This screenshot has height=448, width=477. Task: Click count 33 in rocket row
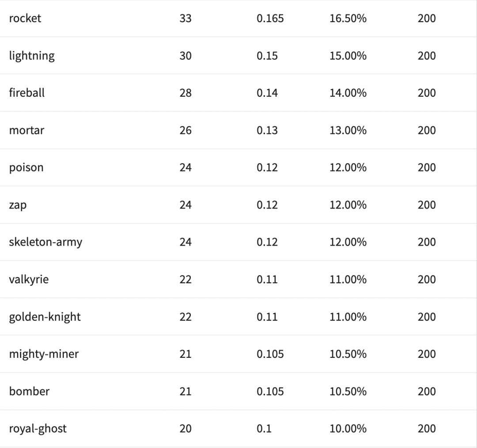(x=185, y=18)
